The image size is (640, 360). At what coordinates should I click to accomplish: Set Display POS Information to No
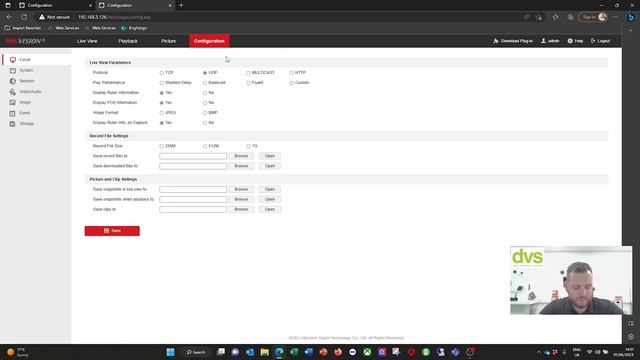pos(205,103)
